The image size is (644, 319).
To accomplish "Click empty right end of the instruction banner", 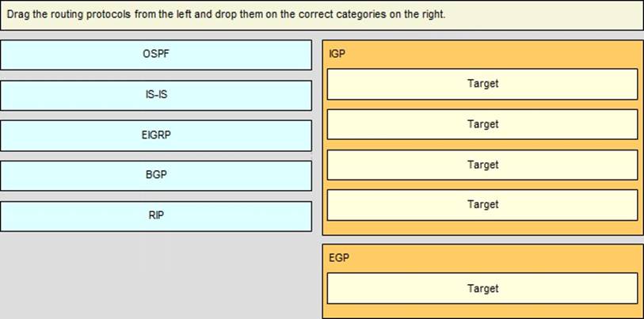I will point(570,14).
